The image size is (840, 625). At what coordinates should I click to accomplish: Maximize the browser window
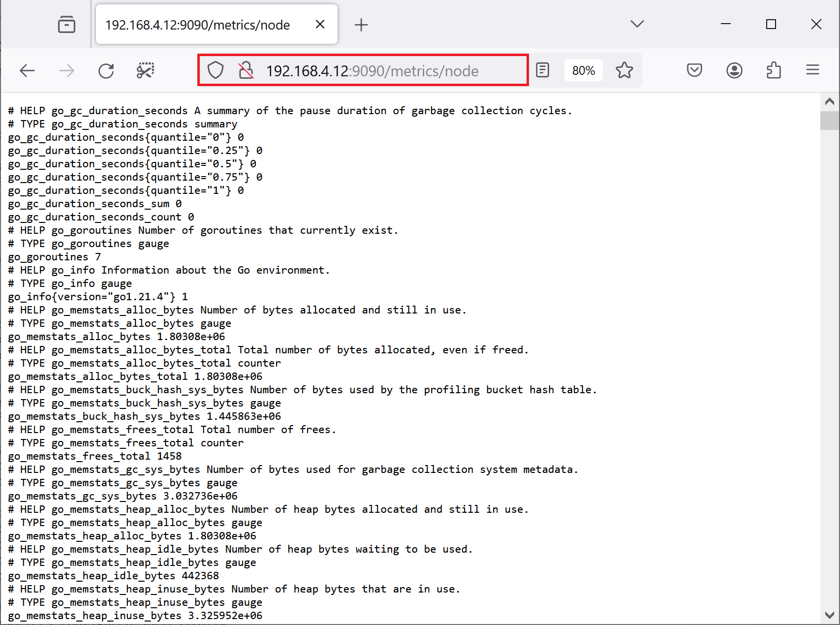(771, 24)
